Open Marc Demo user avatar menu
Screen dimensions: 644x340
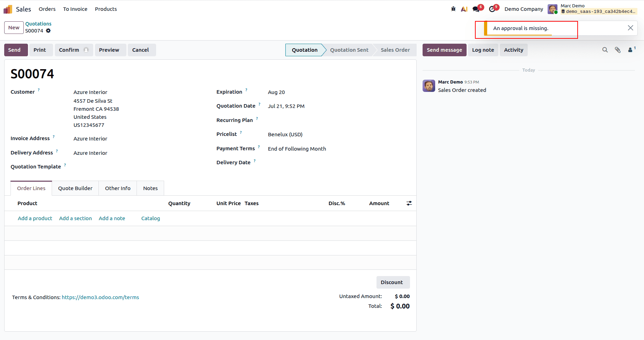(x=552, y=9)
